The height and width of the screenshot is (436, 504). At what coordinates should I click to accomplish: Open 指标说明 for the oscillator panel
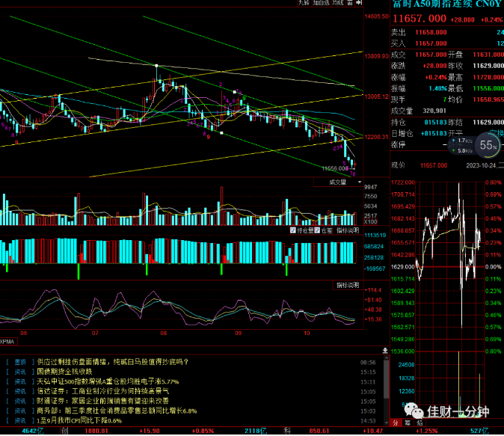[347, 285]
